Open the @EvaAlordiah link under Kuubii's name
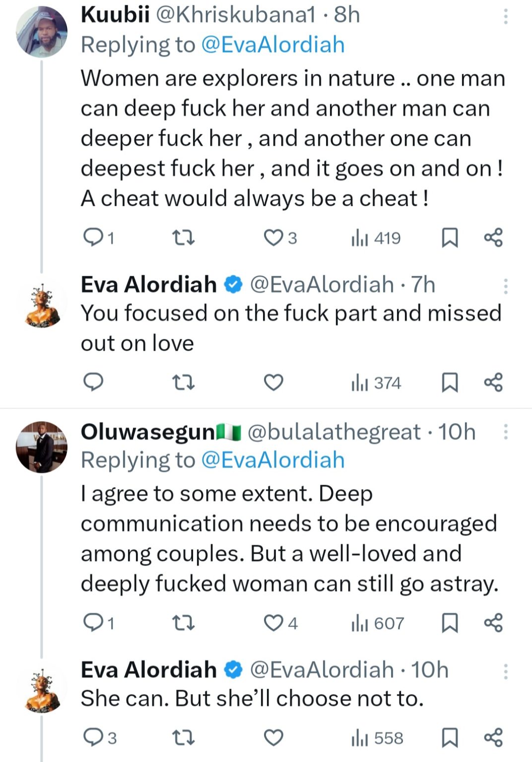The image size is (532, 762). click(272, 45)
